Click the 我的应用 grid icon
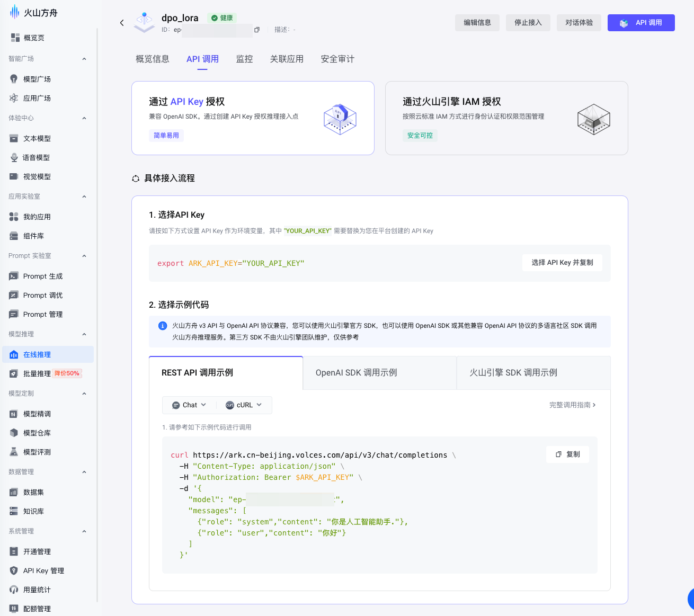 click(14, 217)
